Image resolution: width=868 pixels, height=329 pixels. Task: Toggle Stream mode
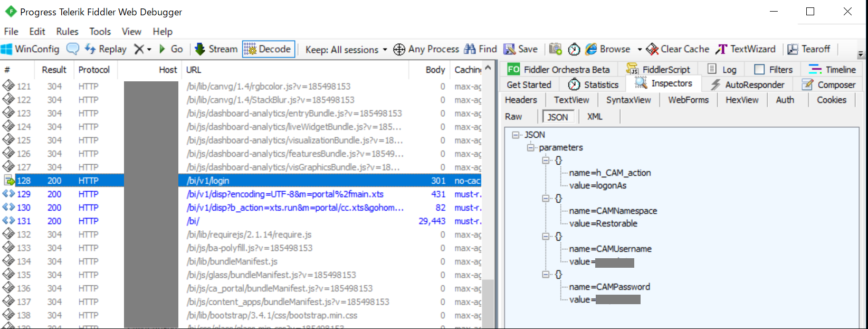click(x=216, y=49)
